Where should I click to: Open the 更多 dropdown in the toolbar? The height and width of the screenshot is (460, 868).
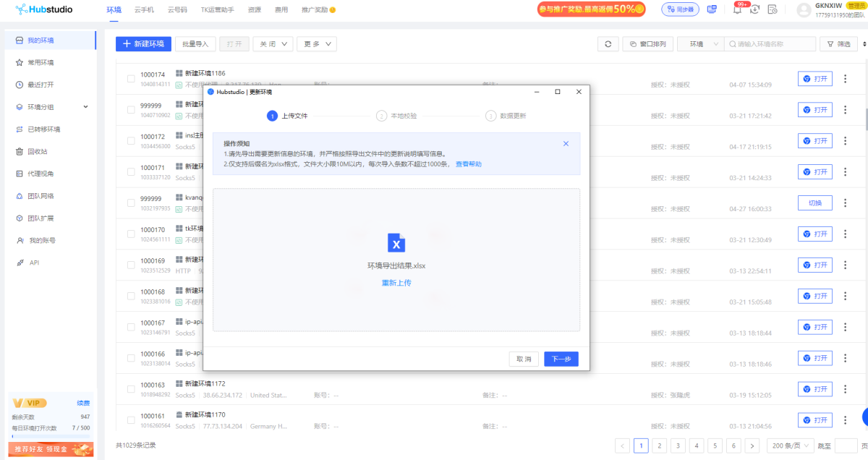316,43
